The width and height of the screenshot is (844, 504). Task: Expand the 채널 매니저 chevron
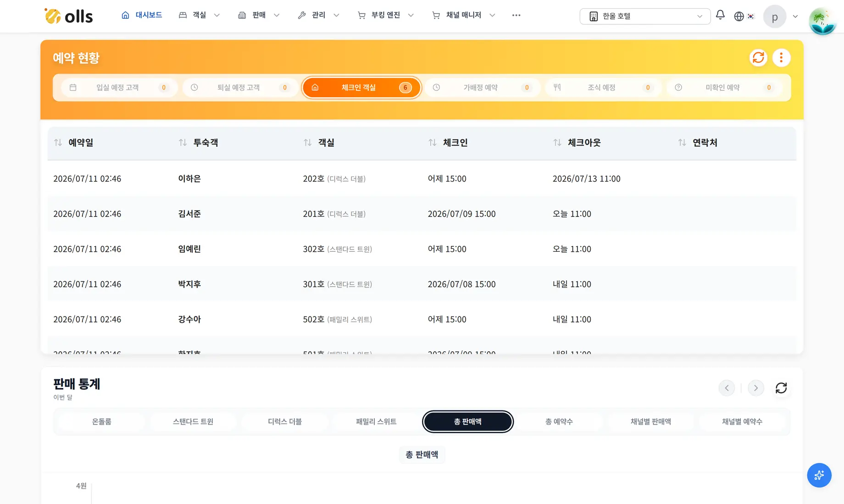tap(492, 15)
